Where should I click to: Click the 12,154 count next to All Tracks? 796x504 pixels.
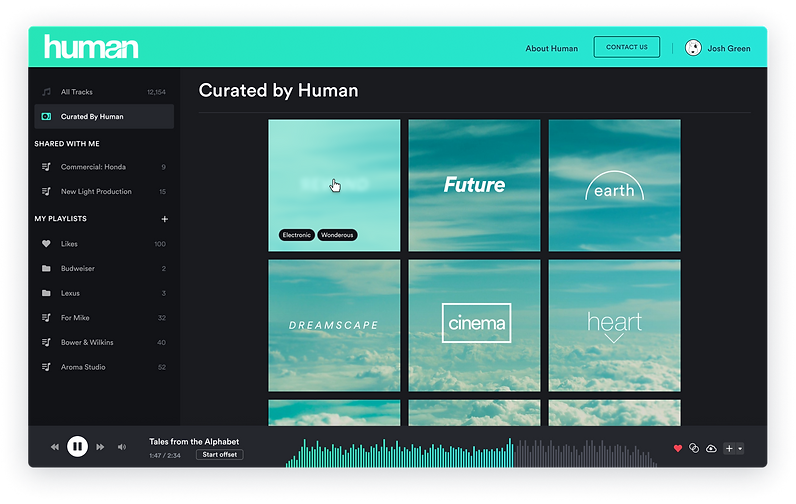click(156, 92)
